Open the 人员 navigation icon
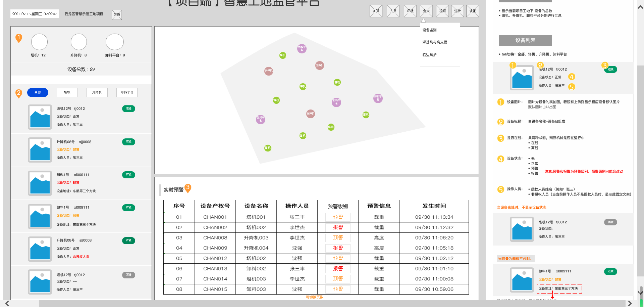 [x=393, y=11]
